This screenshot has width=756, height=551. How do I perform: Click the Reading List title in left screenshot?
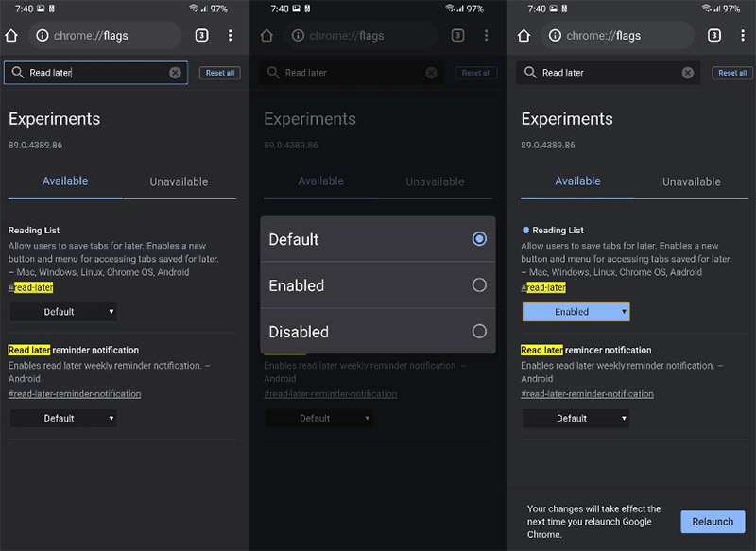34,231
